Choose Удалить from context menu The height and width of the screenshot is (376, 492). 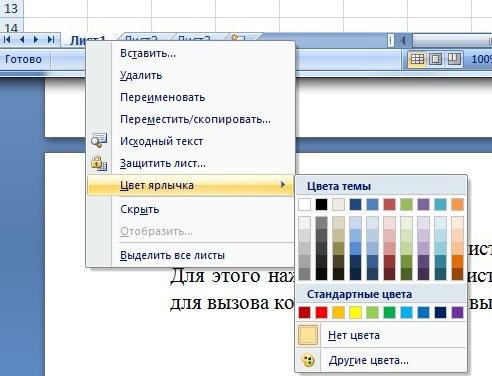point(141,75)
